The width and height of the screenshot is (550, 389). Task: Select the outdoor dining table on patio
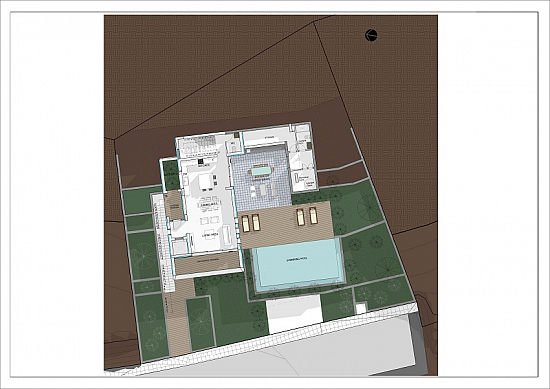coord(261,172)
